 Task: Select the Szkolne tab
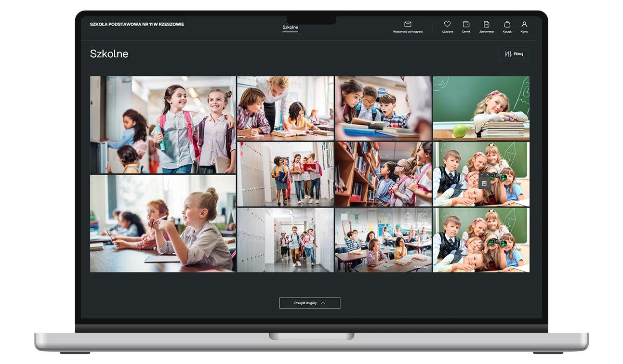pyautogui.click(x=290, y=27)
